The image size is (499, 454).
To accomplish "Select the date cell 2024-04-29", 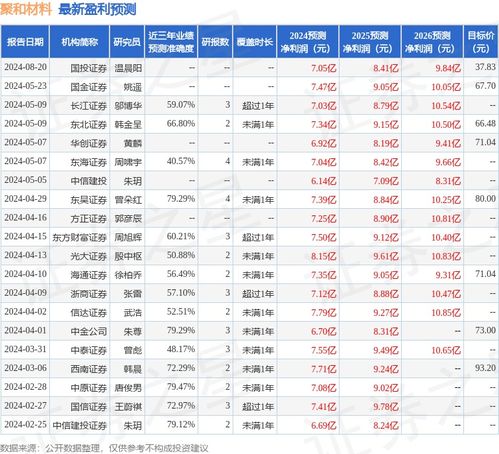I will 25,199.
